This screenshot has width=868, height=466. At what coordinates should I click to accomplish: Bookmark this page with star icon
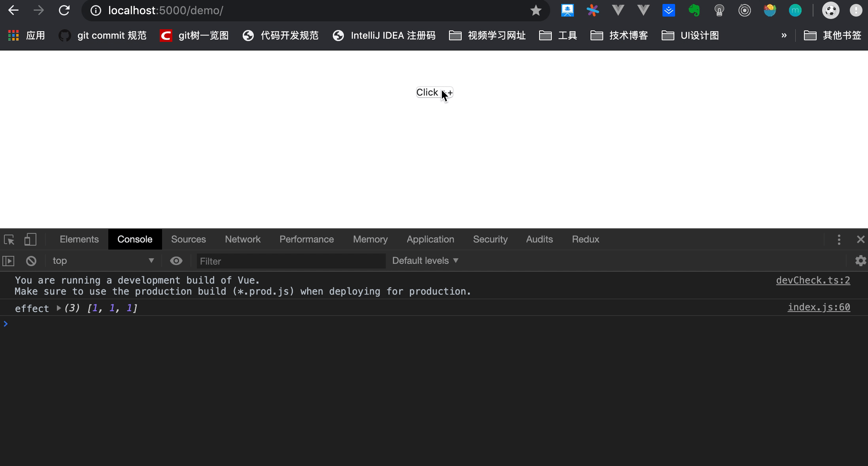tap(536, 10)
